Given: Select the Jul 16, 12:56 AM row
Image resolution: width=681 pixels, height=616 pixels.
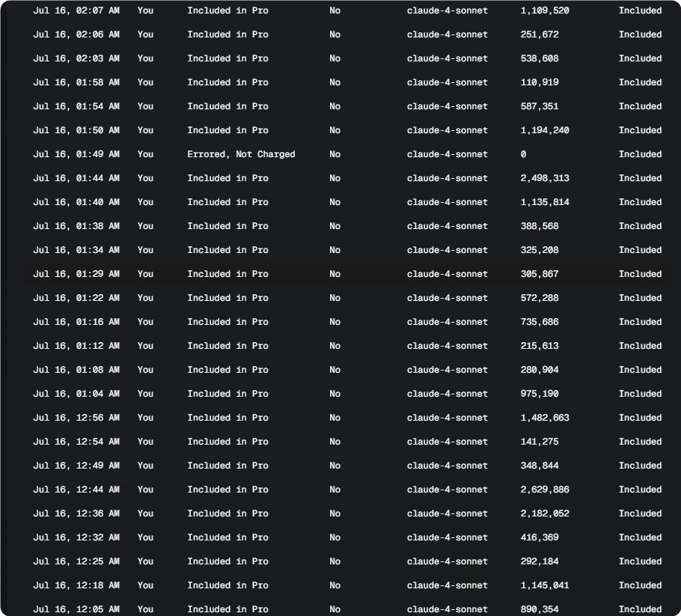Looking at the screenshot, I should click(x=347, y=418).
